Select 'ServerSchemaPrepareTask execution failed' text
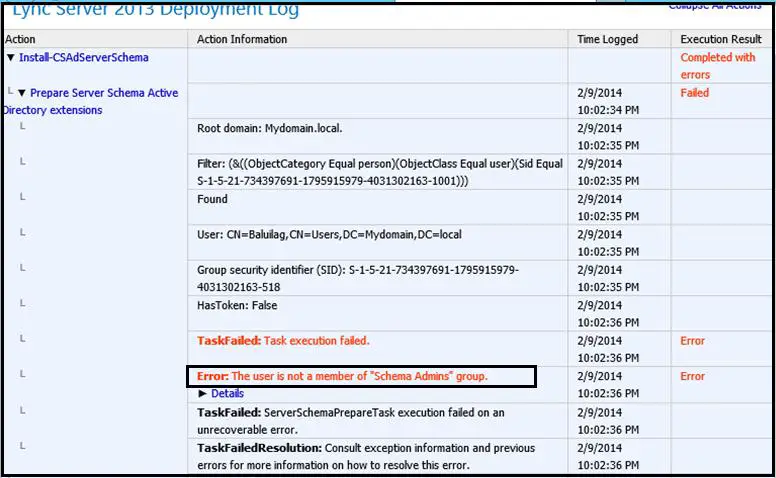Image resolution: width=776 pixels, height=478 pixels. [350, 421]
